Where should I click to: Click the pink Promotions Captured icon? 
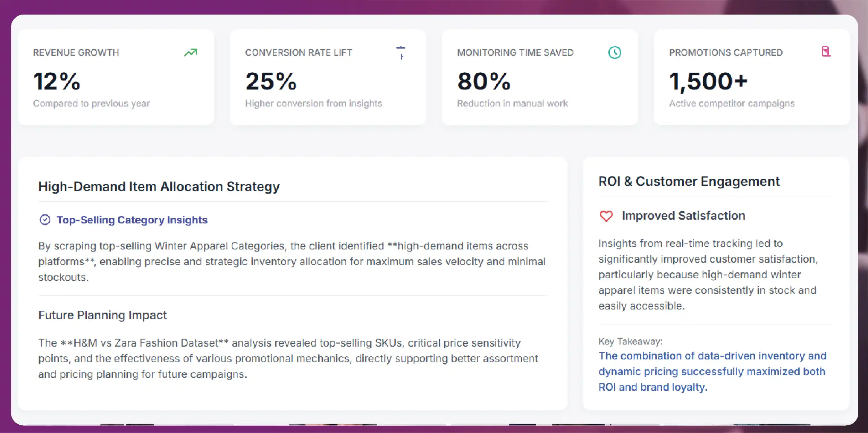point(826,52)
